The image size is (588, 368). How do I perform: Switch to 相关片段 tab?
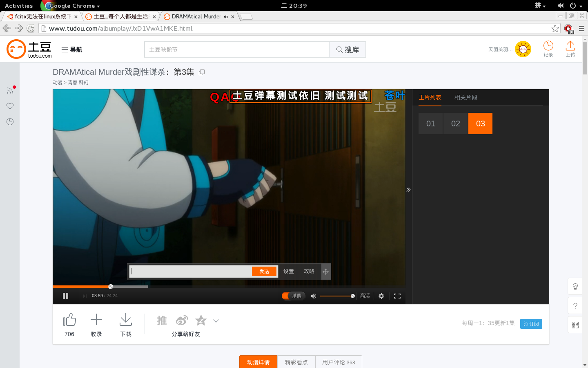pos(466,97)
